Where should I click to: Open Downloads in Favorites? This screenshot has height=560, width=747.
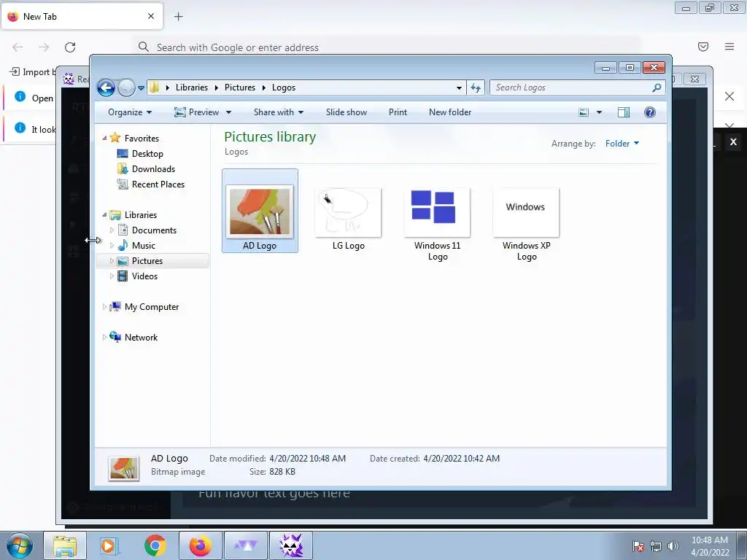(153, 169)
